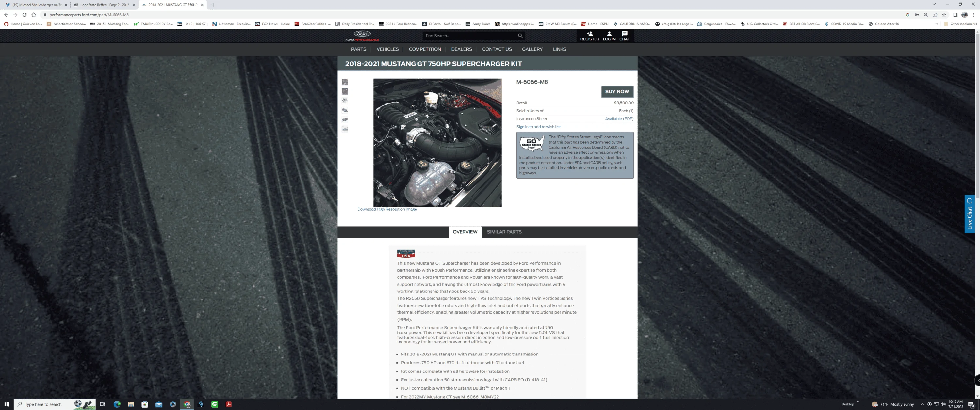980x410 pixels.
Task: Click the share page icon in the address bar
Action: click(935, 15)
